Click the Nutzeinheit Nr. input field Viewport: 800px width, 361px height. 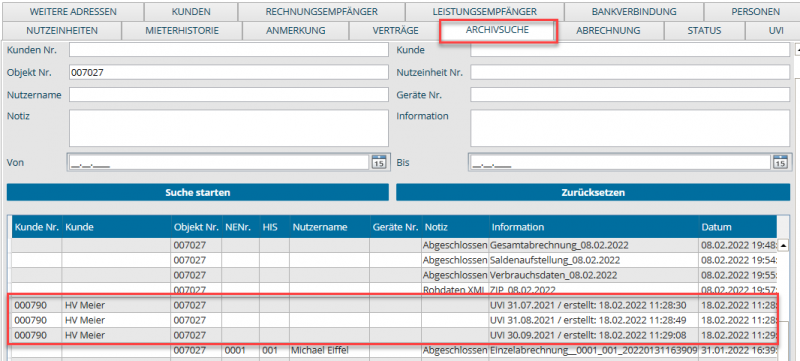630,72
